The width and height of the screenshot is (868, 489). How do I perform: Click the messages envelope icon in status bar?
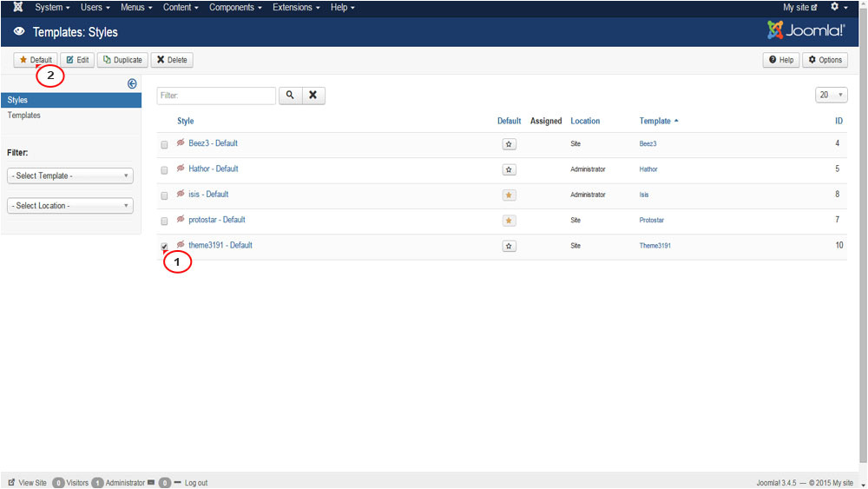pyautogui.click(x=151, y=482)
